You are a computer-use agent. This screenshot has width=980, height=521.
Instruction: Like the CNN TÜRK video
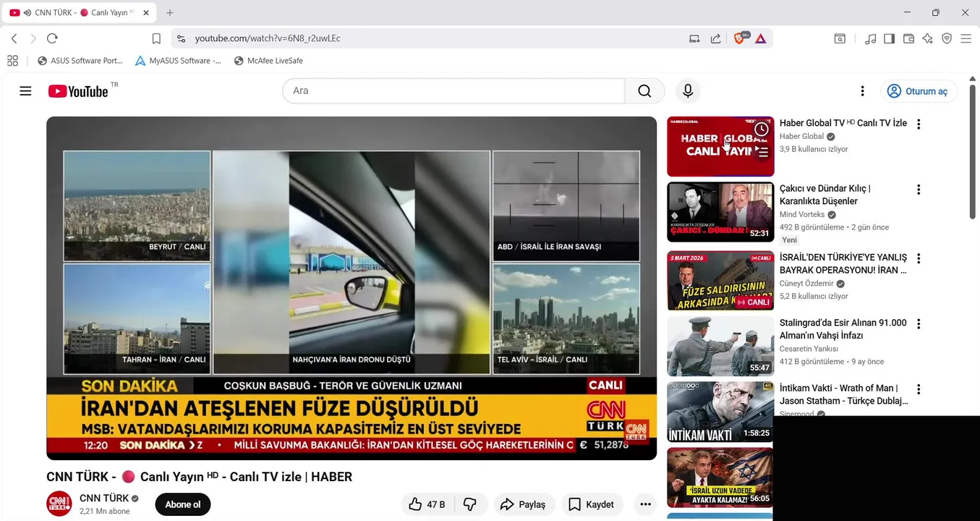427,504
